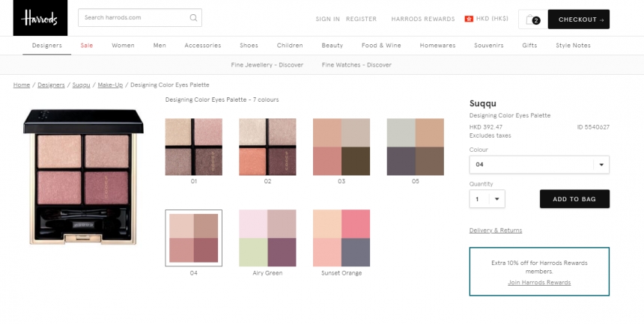Click the HKD 392.47 price text

point(486,127)
